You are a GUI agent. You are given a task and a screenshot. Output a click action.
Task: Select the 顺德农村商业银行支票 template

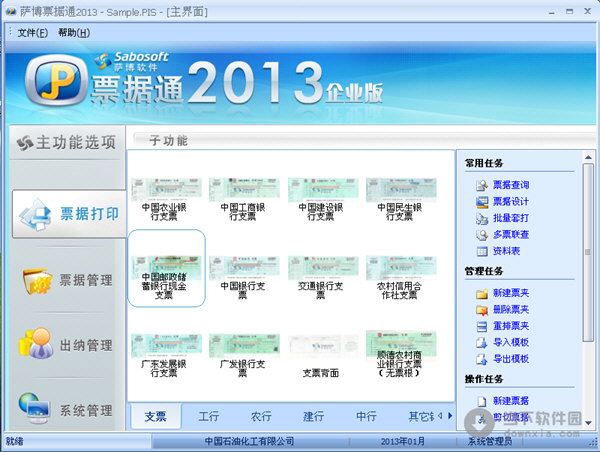coord(400,354)
